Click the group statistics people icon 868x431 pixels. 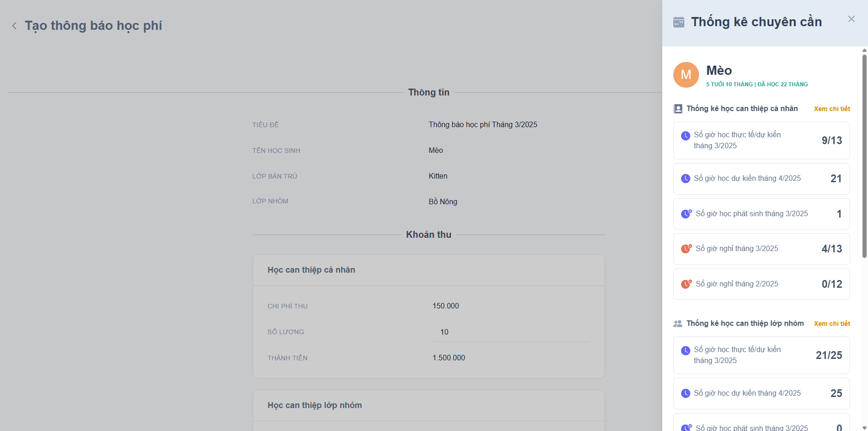(678, 324)
